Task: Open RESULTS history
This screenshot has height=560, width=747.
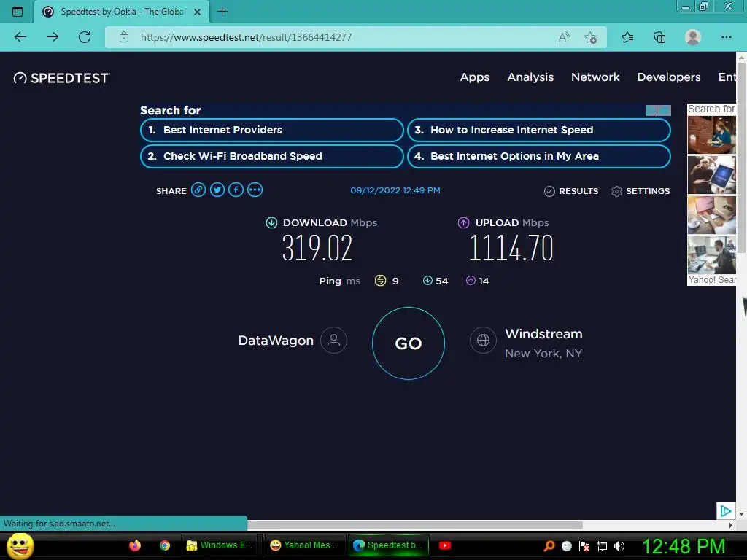Action: click(x=571, y=191)
